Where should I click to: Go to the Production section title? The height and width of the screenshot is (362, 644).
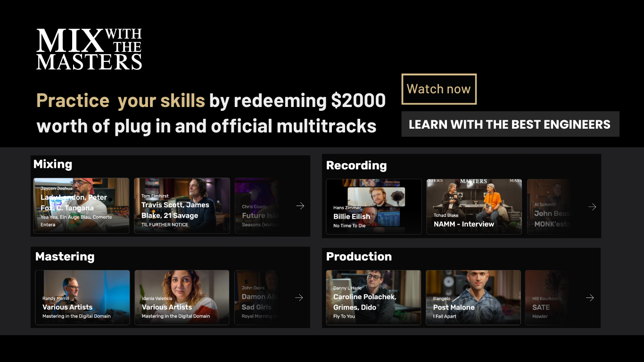pyautogui.click(x=359, y=256)
